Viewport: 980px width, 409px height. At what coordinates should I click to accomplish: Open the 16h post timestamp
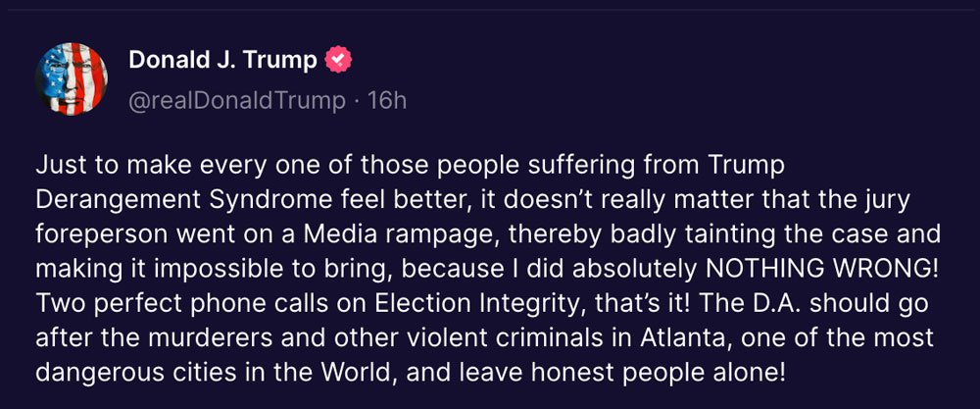(387, 101)
